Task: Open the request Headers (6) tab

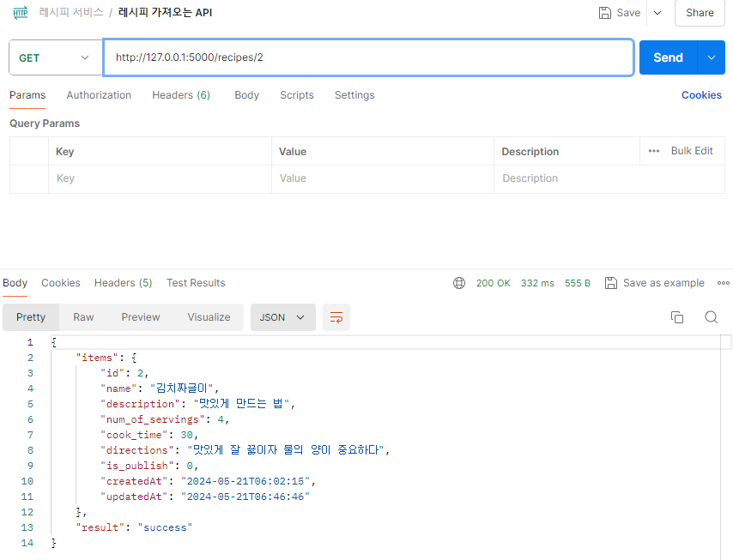Action: 181,95
